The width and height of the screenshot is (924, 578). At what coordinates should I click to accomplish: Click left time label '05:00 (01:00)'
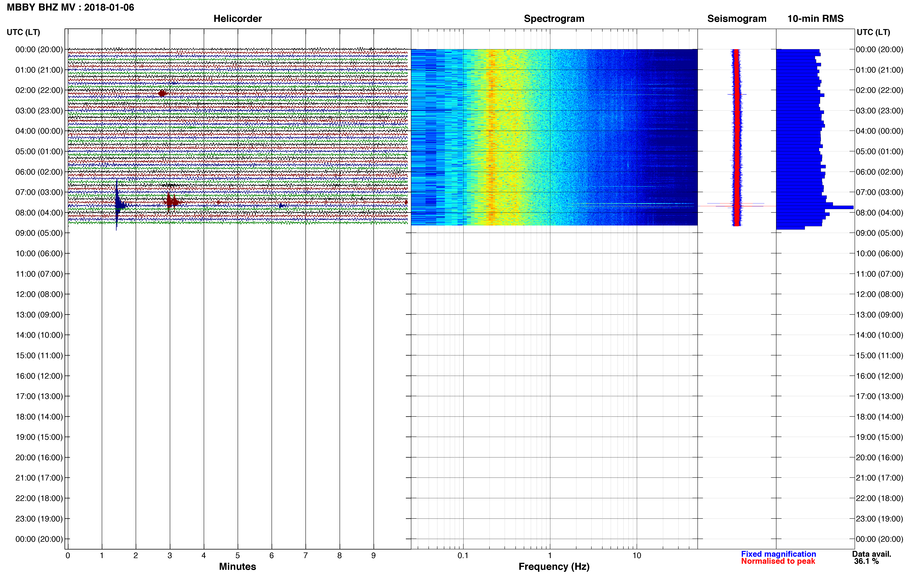(39, 151)
